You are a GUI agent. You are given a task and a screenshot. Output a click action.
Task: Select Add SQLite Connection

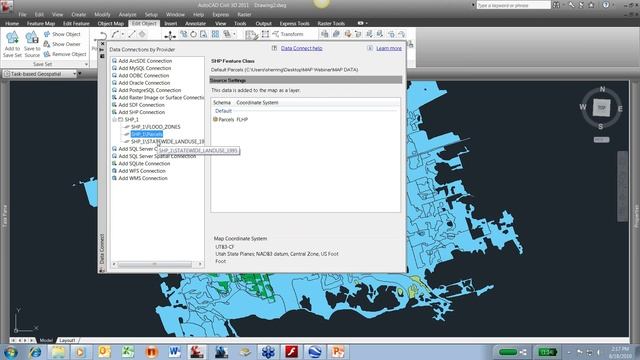pos(144,164)
